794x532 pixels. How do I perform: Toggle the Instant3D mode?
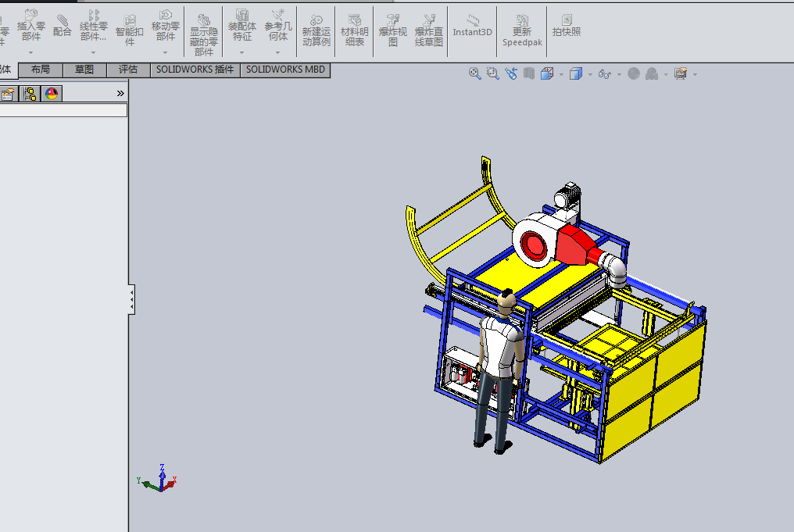(x=472, y=27)
